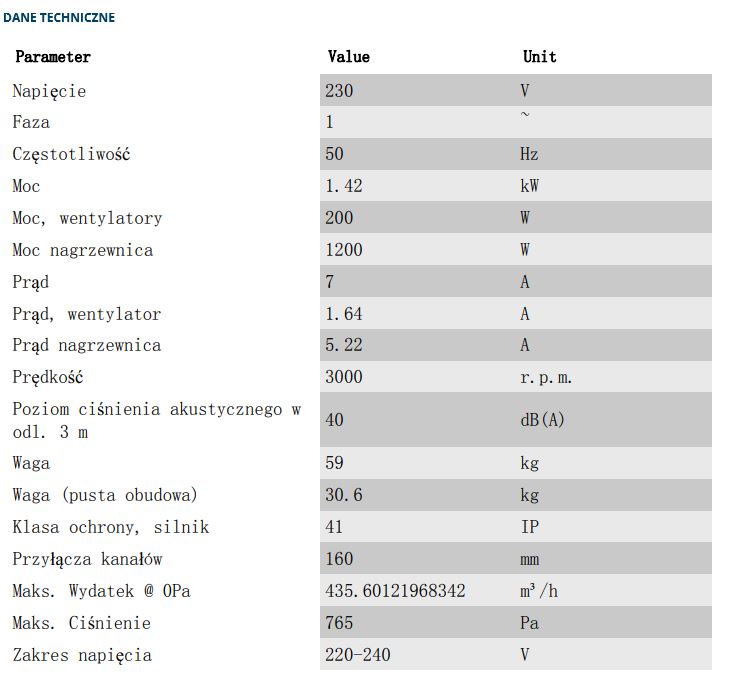
Task: Click the 435.60121968342 airflow value
Action: click(395, 591)
